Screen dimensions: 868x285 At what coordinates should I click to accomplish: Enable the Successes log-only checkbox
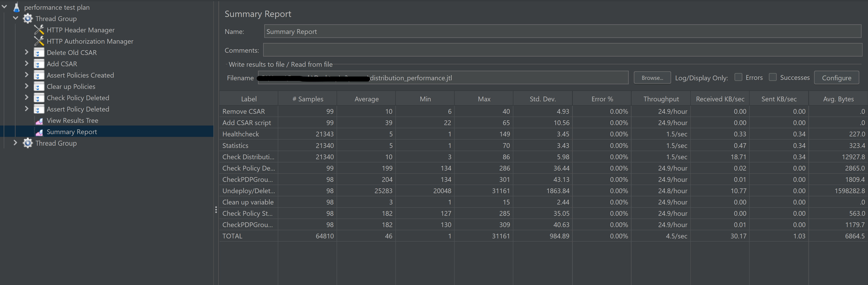pyautogui.click(x=773, y=77)
